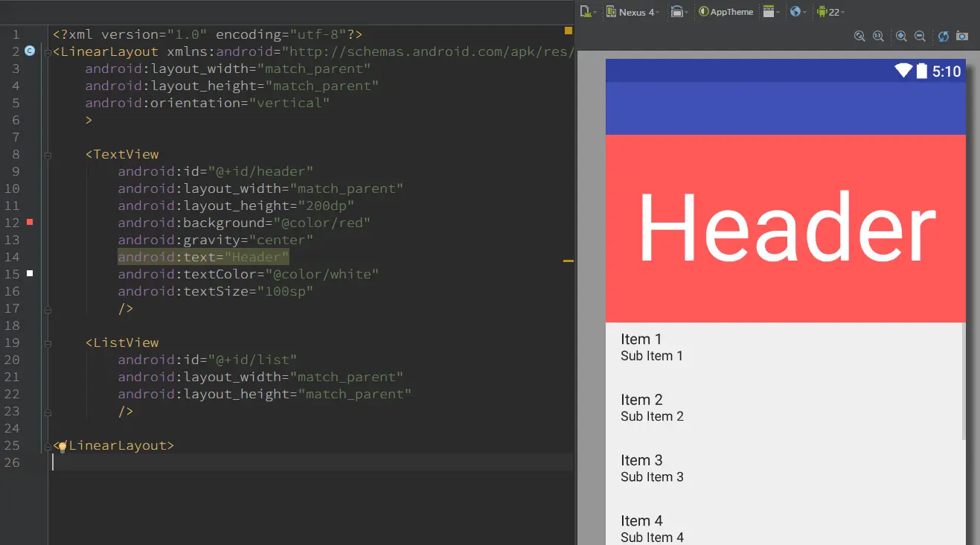
Task: Click the zoom to actual size (1:1) icon
Action: pos(877,36)
